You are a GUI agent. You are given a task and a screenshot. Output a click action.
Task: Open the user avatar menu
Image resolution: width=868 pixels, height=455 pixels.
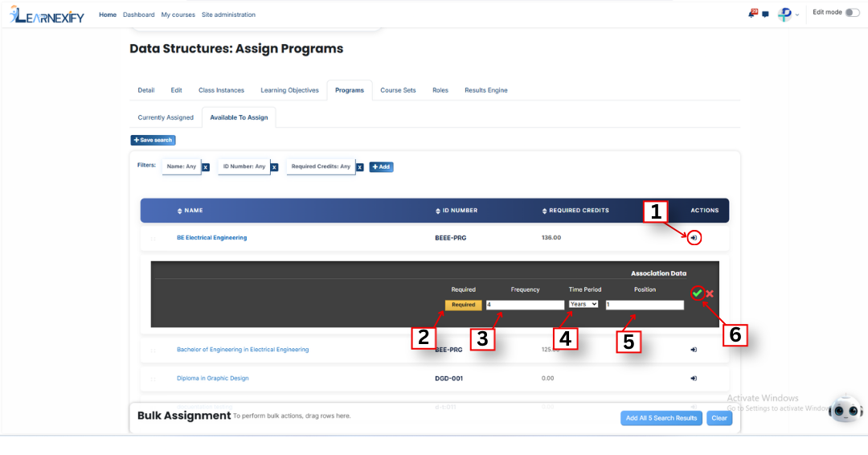click(x=785, y=14)
